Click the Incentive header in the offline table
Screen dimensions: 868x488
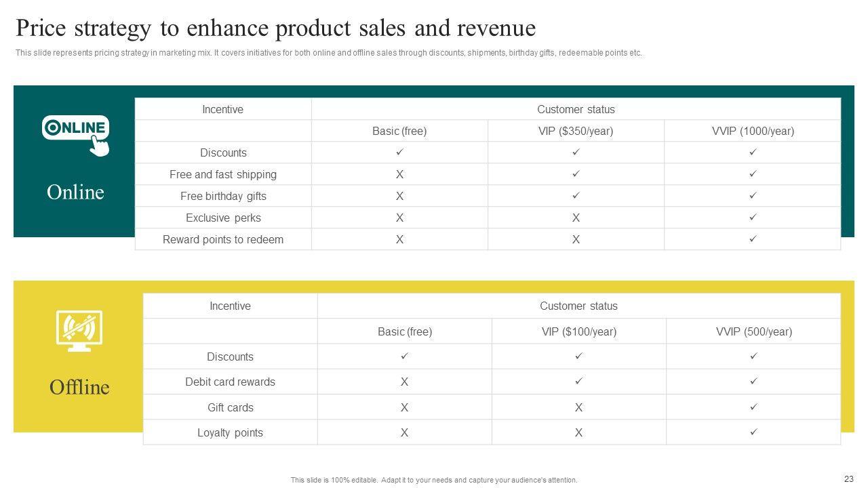(x=230, y=306)
